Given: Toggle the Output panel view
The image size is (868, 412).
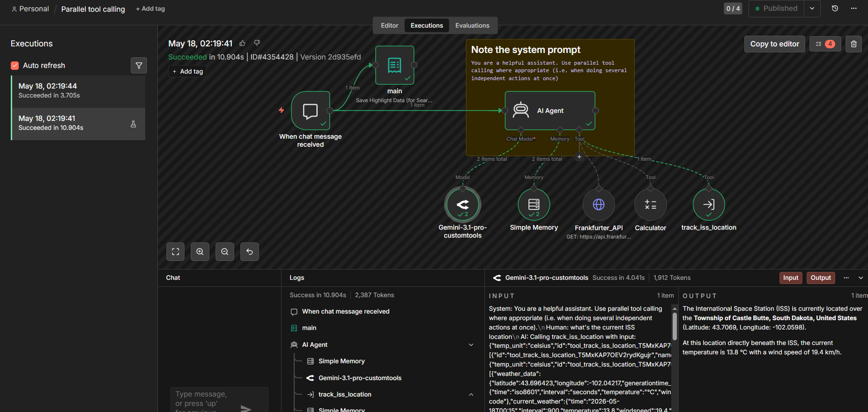Looking at the screenshot, I should (821, 278).
